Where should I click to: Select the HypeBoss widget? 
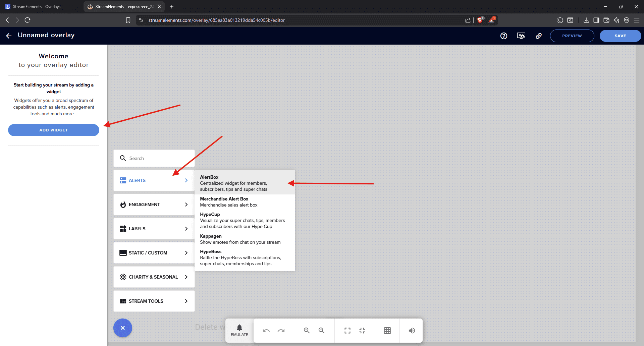(x=245, y=257)
